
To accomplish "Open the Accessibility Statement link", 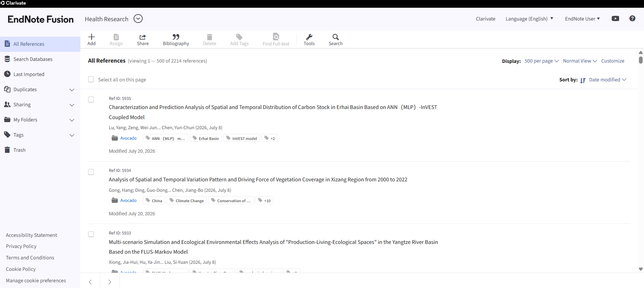I will (x=31, y=235).
